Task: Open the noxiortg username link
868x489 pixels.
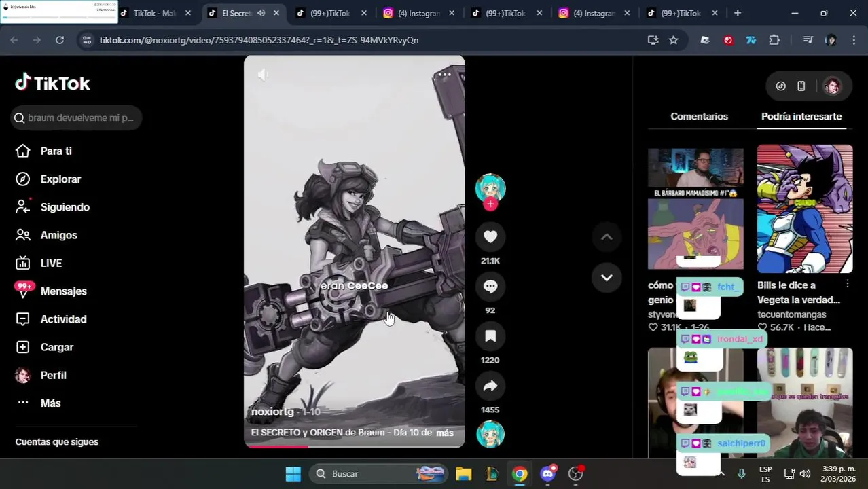Action: 272,412
